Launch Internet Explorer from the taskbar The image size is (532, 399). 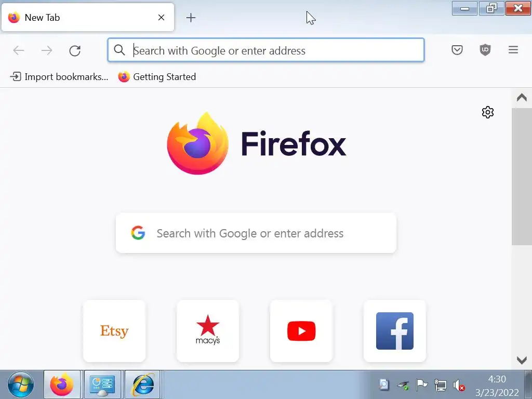point(143,385)
